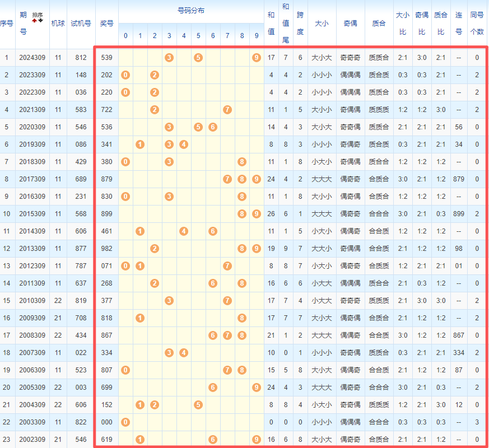
Task: Select ball 4 in period 2014309 row
Action: pos(184,231)
